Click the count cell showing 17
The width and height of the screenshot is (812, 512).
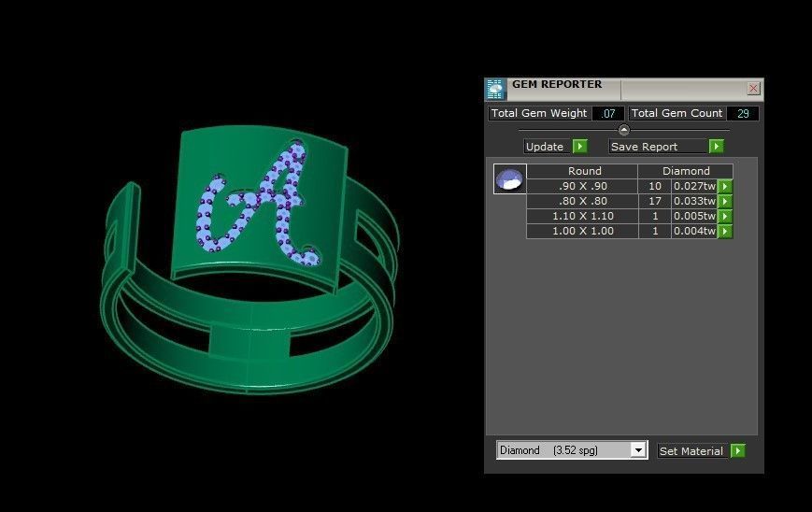point(655,202)
